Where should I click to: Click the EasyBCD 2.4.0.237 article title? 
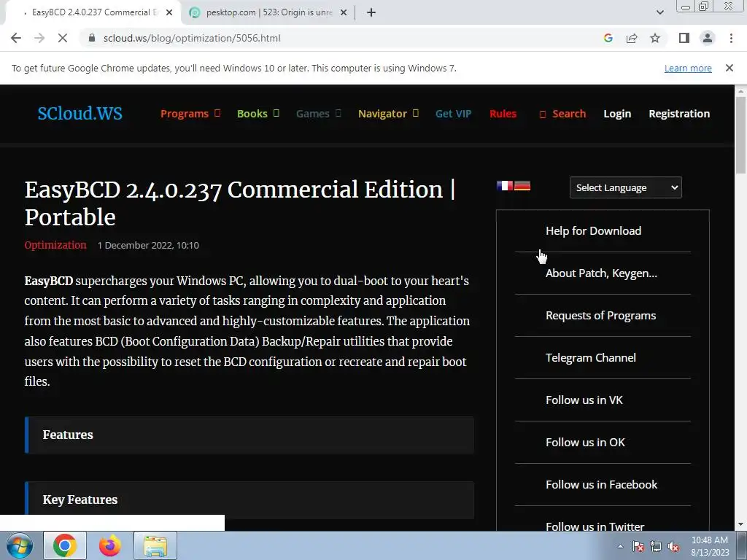239,203
